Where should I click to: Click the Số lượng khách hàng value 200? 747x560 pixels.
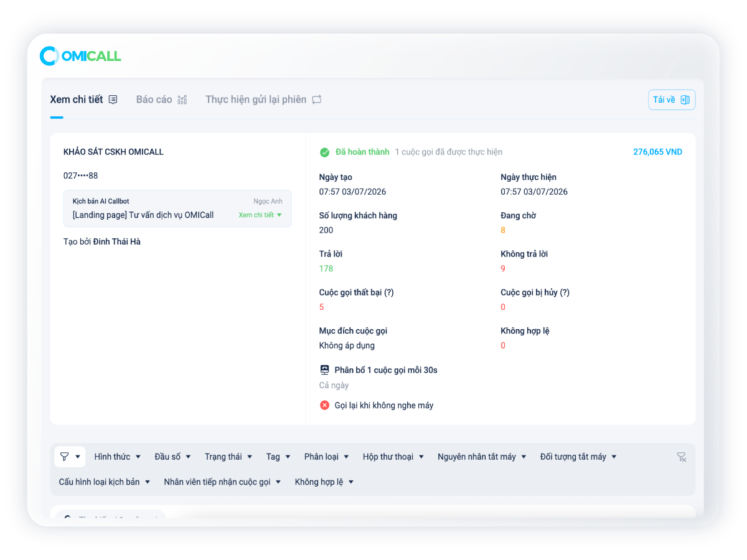point(326,230)
